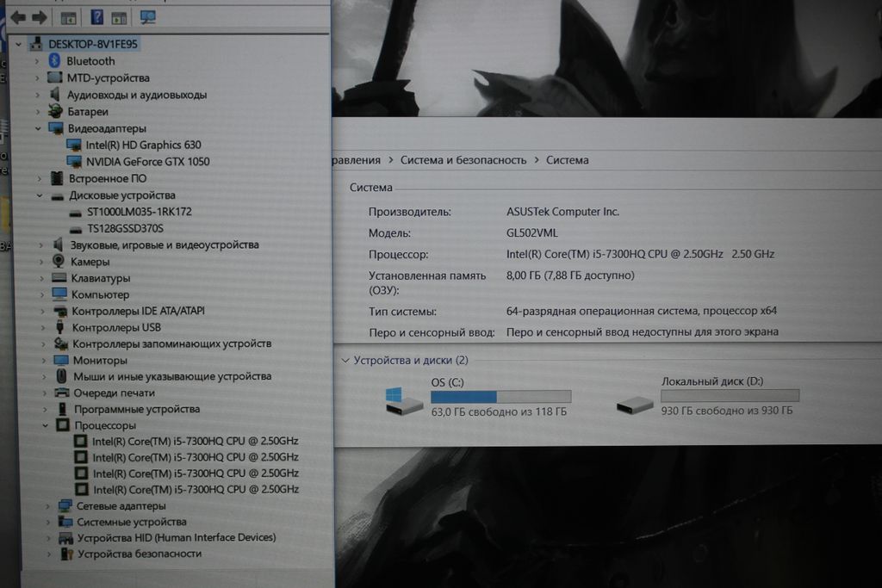
Task: Select Устройства HID (Human Interface Devices)
Action: click(x=177, y=538)
